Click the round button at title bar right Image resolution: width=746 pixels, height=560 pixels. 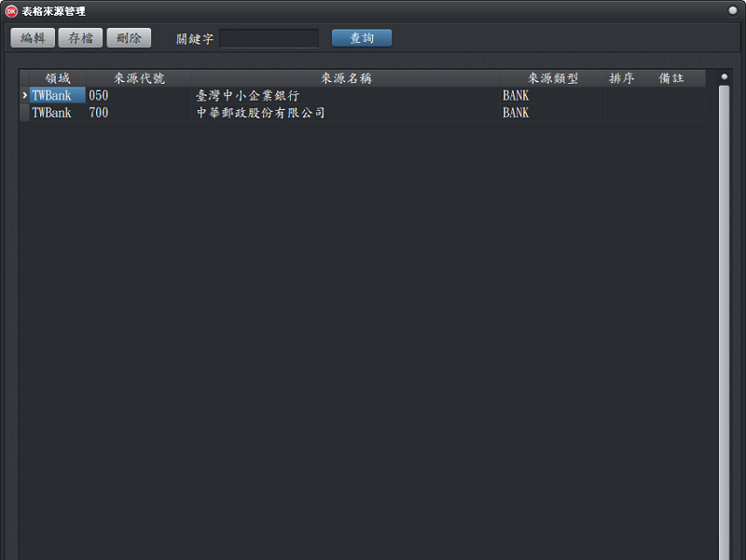pyautogui.click(x=733, y=10)
